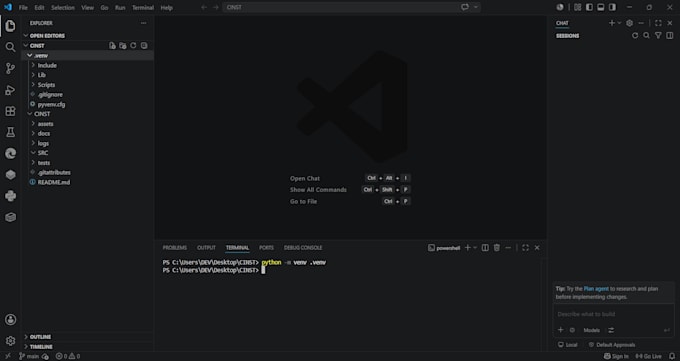Maximize the chat panel

(x=658, y=23)
